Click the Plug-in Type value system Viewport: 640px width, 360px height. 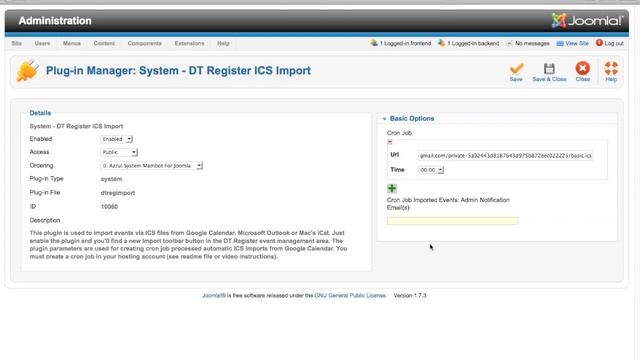[111, 179]
